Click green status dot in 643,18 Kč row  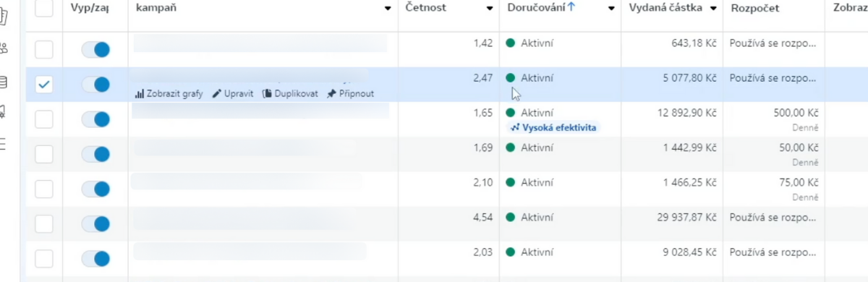click(511, 43)
